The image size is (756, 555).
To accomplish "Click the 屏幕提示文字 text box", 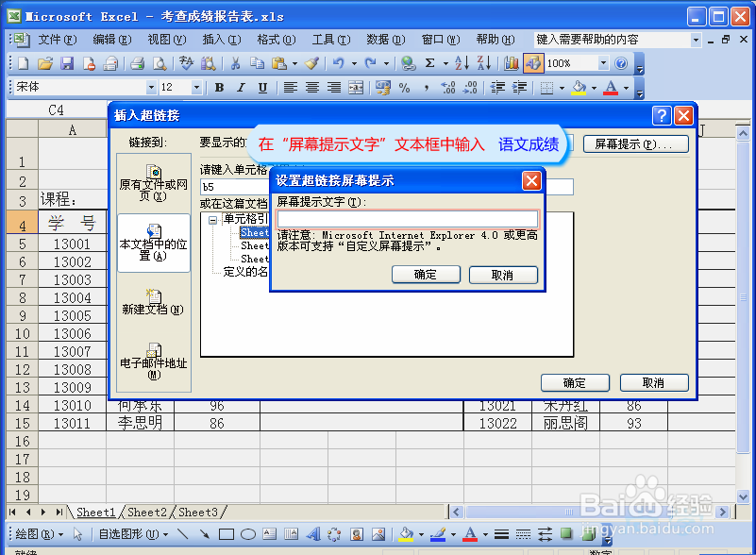I will coord(408,219).
